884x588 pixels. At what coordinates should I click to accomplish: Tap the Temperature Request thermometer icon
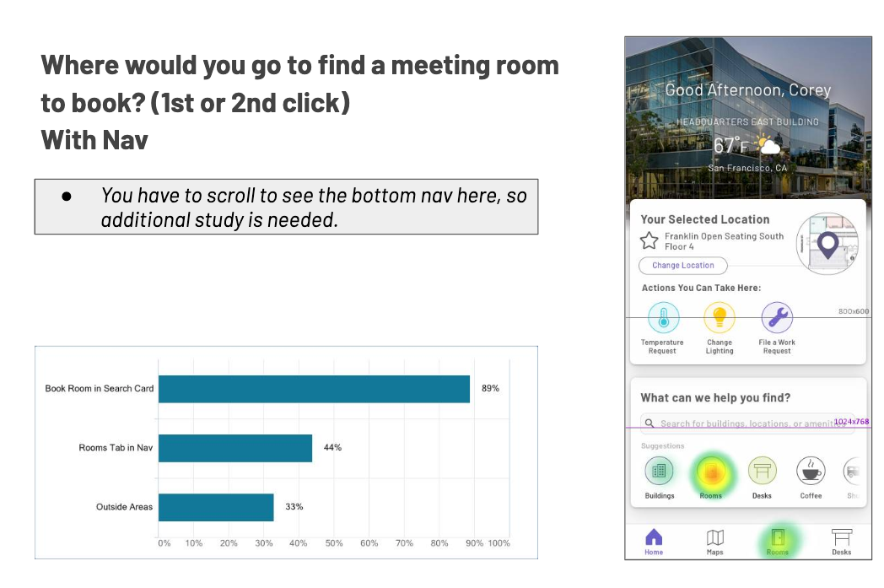(x=663, y=319)
